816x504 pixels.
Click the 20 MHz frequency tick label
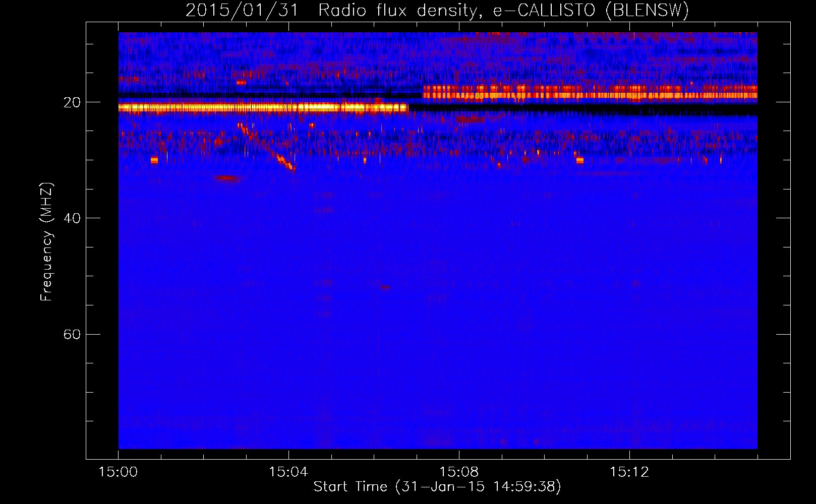pos(72,102)
